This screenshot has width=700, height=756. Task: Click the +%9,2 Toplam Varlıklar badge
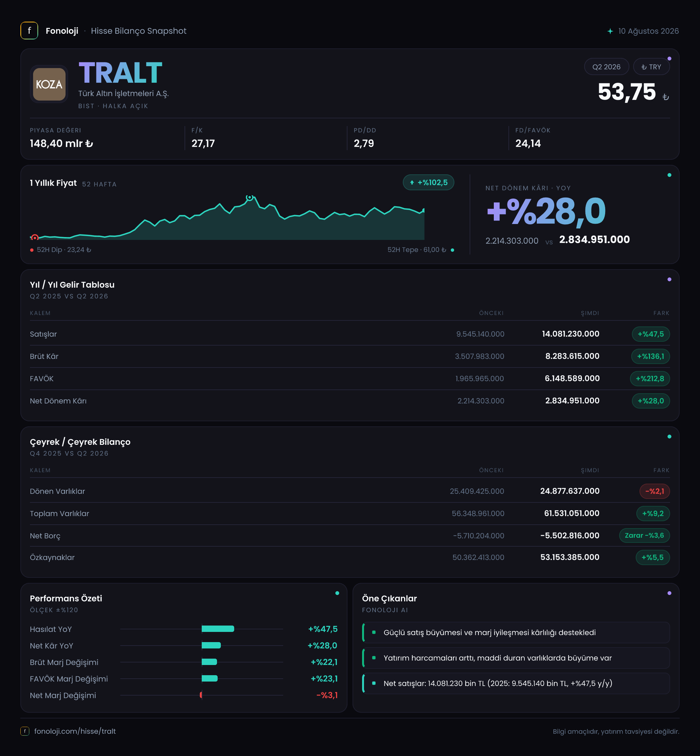653,514
